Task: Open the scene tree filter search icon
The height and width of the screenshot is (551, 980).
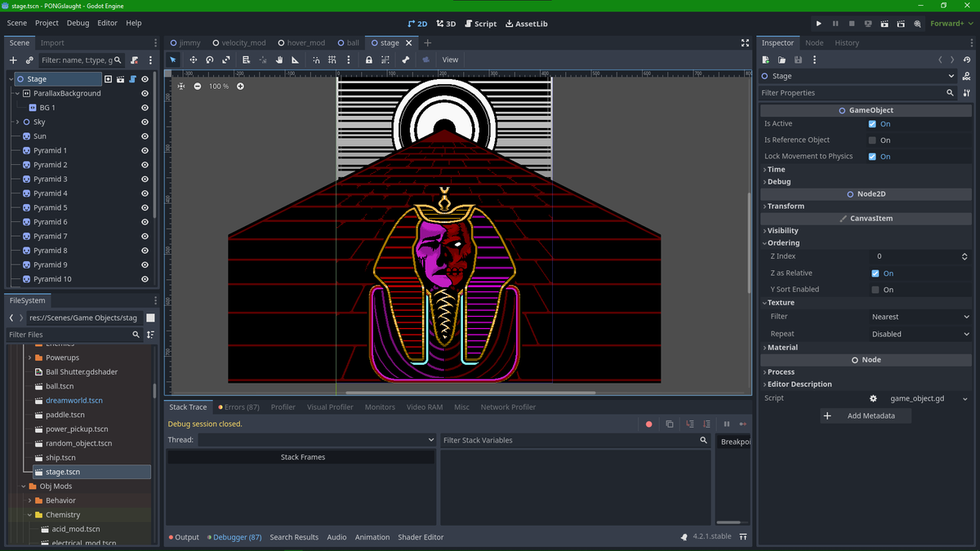Action: click(117, 60)
